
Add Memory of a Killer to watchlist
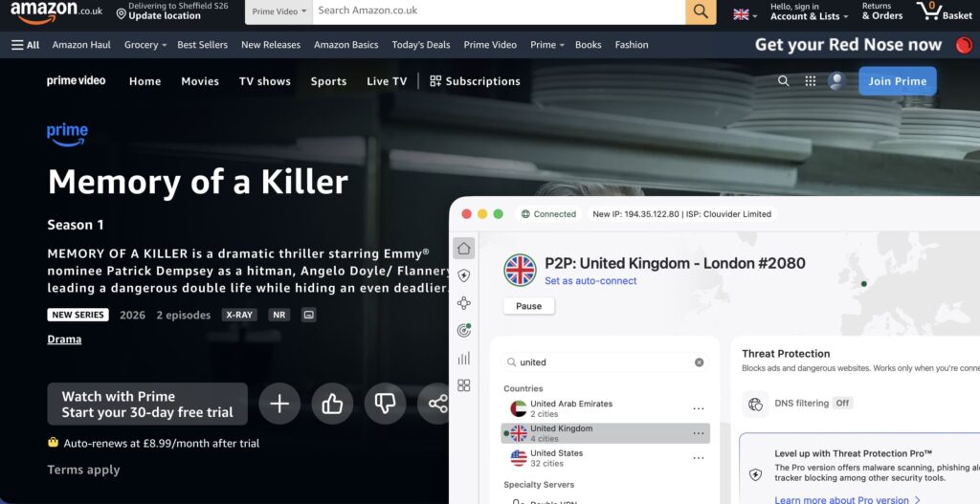click(x=279, y=405)
